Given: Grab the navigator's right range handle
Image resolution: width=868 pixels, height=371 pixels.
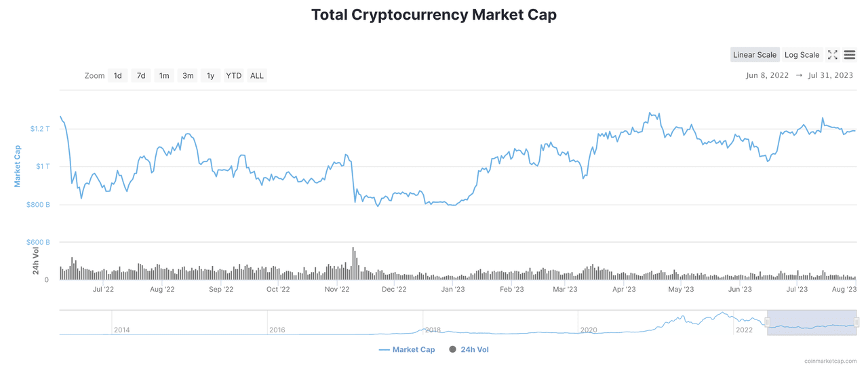Looking at the screenshot, I should (856, 322).
